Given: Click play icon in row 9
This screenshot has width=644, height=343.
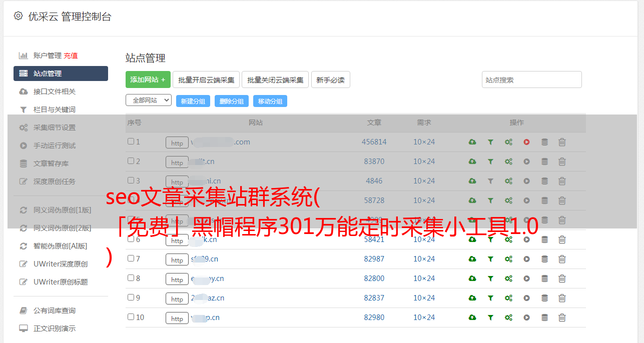Looking at the screenshot, I should [526, 298].
